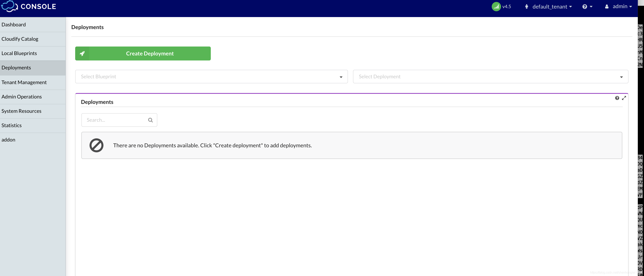This screenshot has height=276, width=644.
Task: Open the Select Blueprint dropdown
Action: click(x=211, y=77)
